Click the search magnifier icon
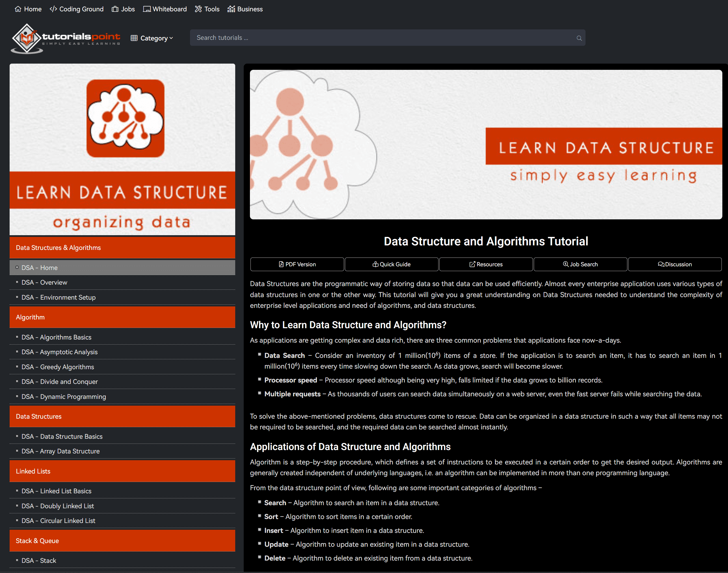This screenshot has width=728, height=573. tap(579, 38)
